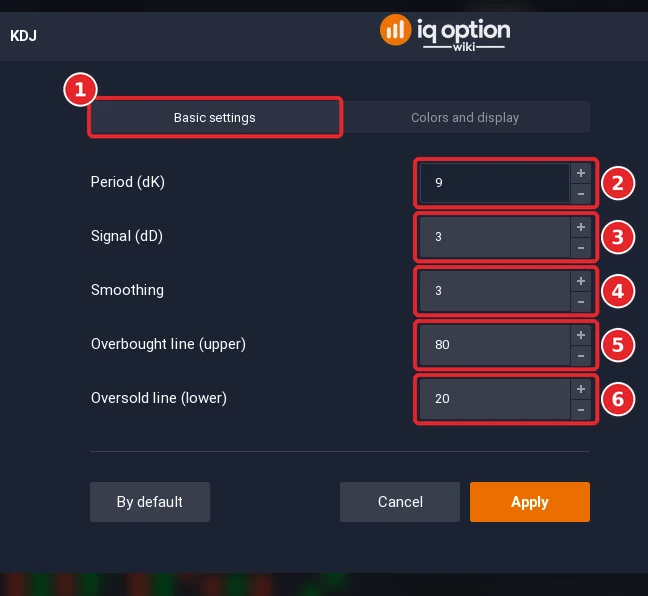Decrease Oversold line (lower) with minus
The height and width of the screenshot is (596, 648).
[x=581, y=410]
